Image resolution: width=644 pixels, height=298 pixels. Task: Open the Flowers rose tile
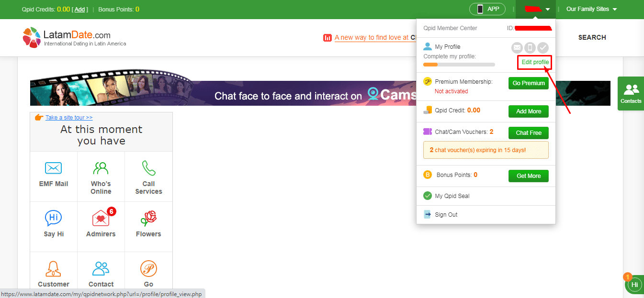point(148,226)
